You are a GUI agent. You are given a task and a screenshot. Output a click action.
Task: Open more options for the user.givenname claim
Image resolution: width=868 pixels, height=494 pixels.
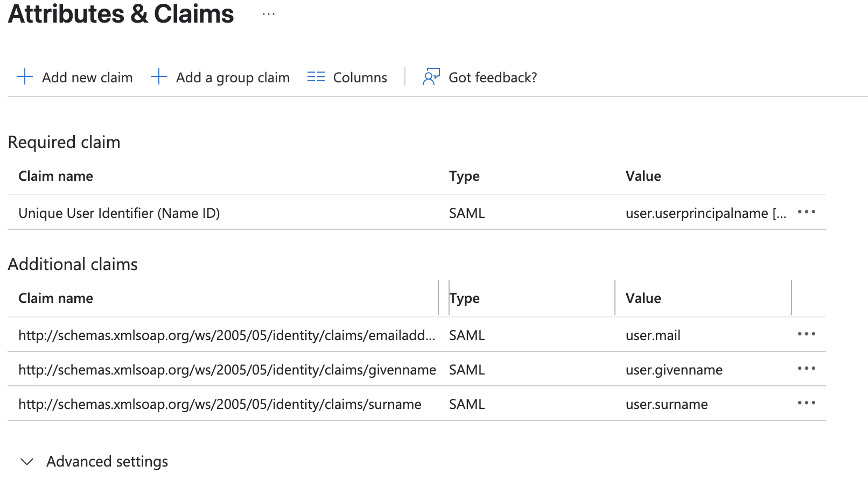pos(806,369)
